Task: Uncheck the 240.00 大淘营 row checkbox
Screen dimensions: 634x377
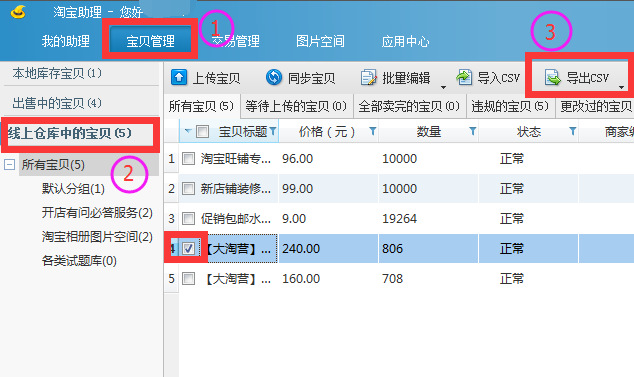Action: pos(188,248)
